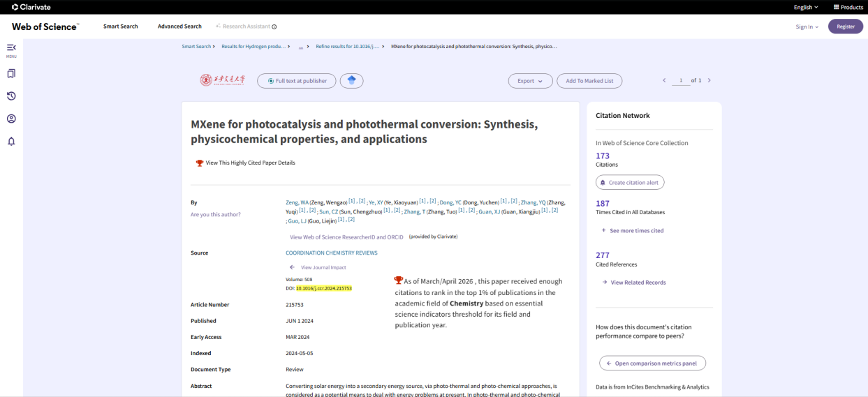Expand See more times cited

(632, 230)
